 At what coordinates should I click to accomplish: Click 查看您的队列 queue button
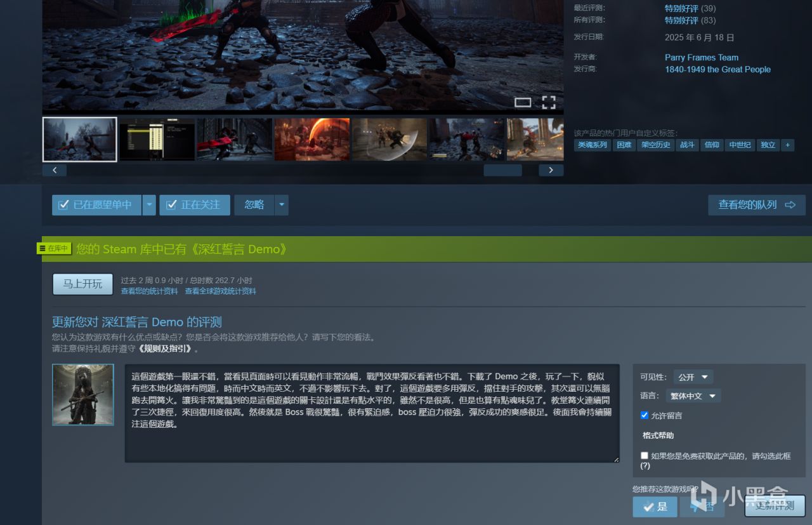757,205
